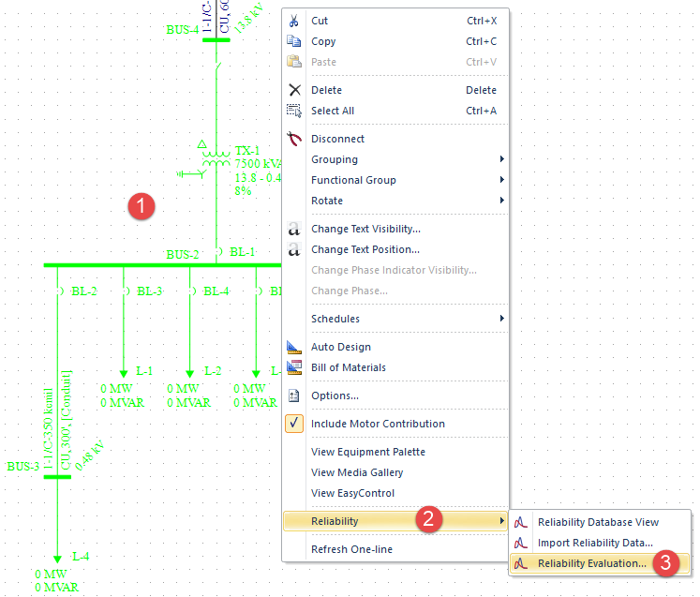Click the Disconnect pliers icon
Image resolution: width=700 pixels, height=597 pixels.
click(294, 139)
